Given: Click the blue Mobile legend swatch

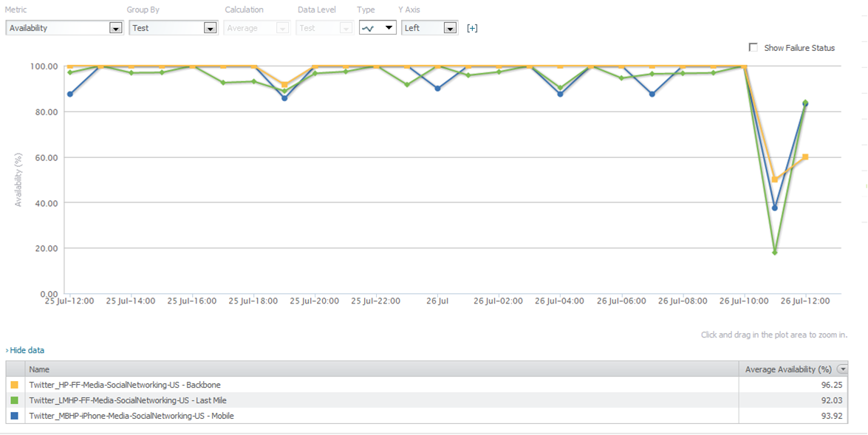Looking at the screenshot, I should tap(15, 416).
